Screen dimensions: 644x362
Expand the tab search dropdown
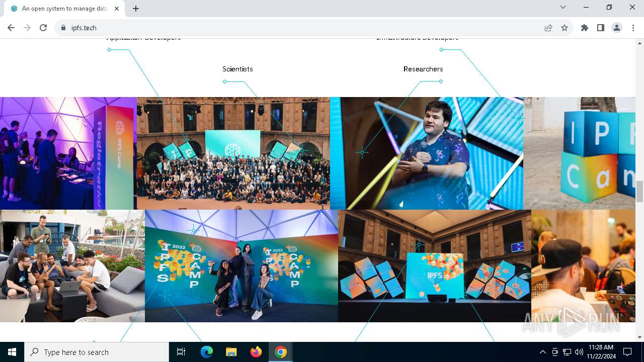click(x=563, y=7)
